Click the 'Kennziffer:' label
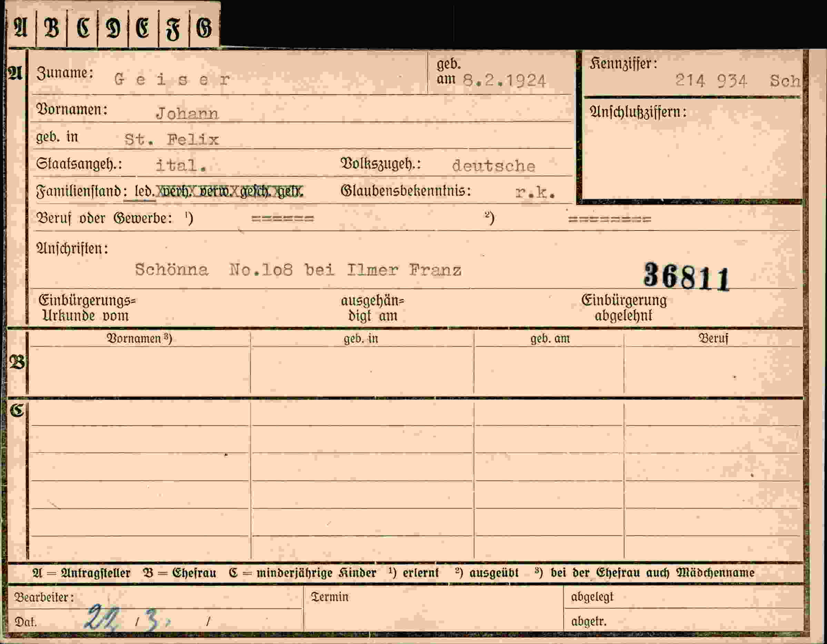This screenshot has width=827, height=644. pyautogui.click(x=623, y=63)
